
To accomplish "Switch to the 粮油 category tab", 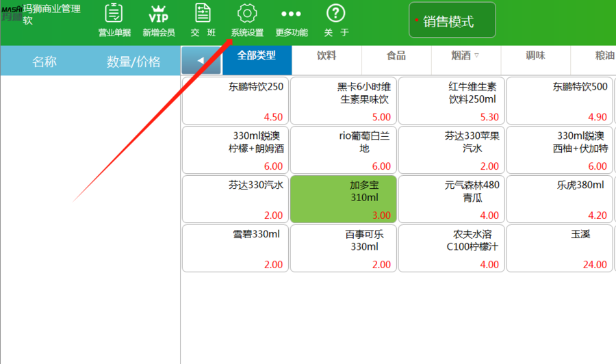I will pyautogui.click(x=593, y=60).
